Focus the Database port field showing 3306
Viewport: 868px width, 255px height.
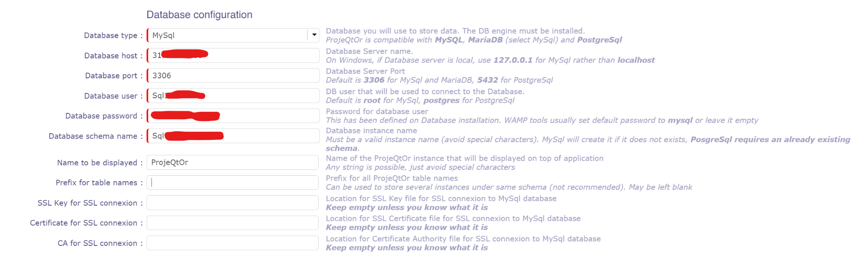coord(233,76)
